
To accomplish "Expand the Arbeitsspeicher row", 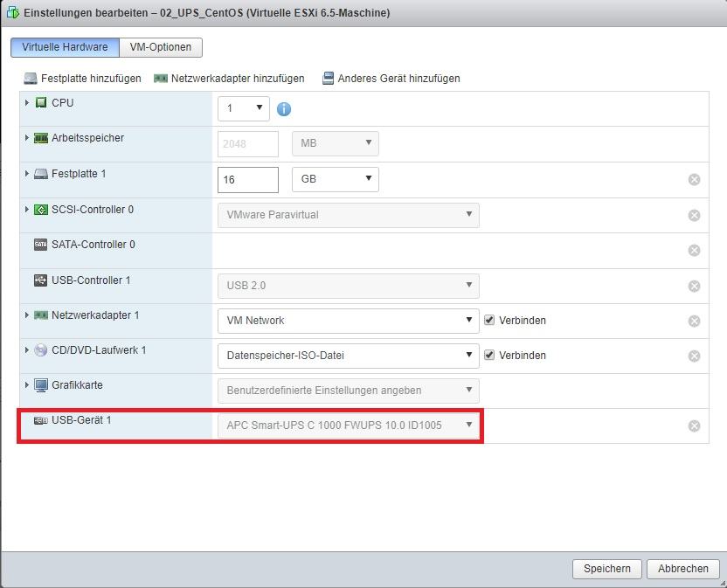I will (27, 138).
